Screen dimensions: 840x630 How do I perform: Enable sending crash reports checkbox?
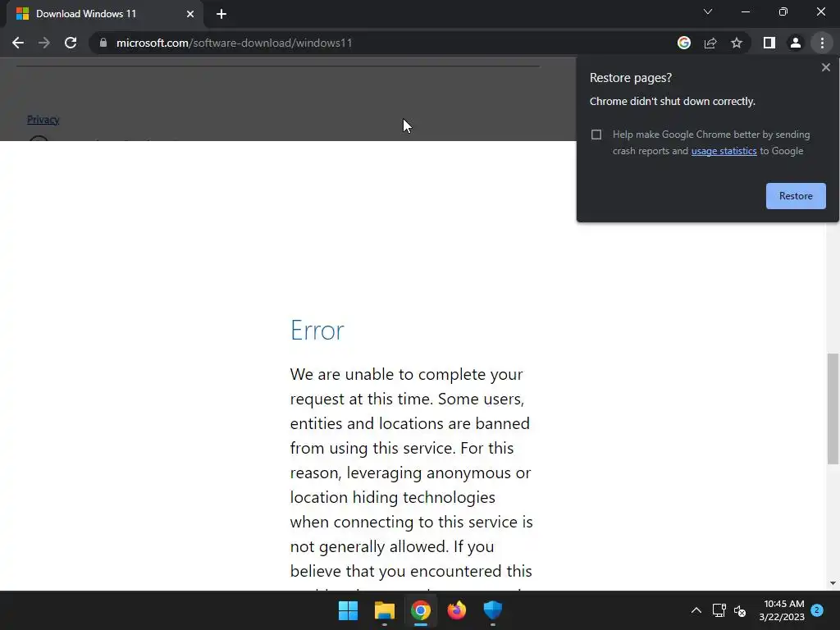[x=596, y=135]
